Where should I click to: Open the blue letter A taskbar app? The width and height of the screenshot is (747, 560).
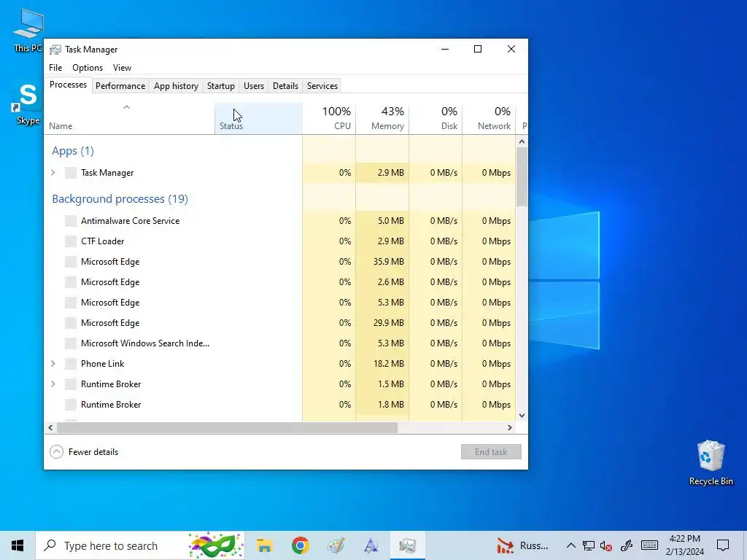coord(371,545)
